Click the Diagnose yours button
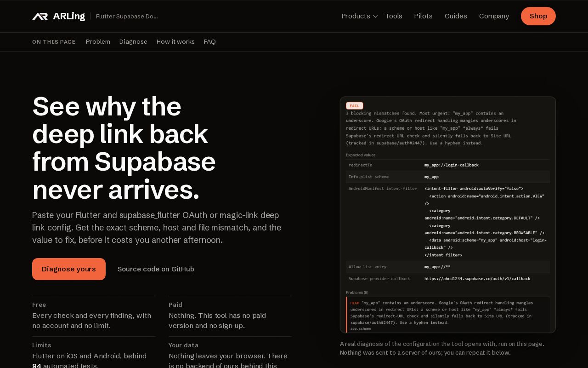This screenshot has height=368, width=588. coord(69,269)
